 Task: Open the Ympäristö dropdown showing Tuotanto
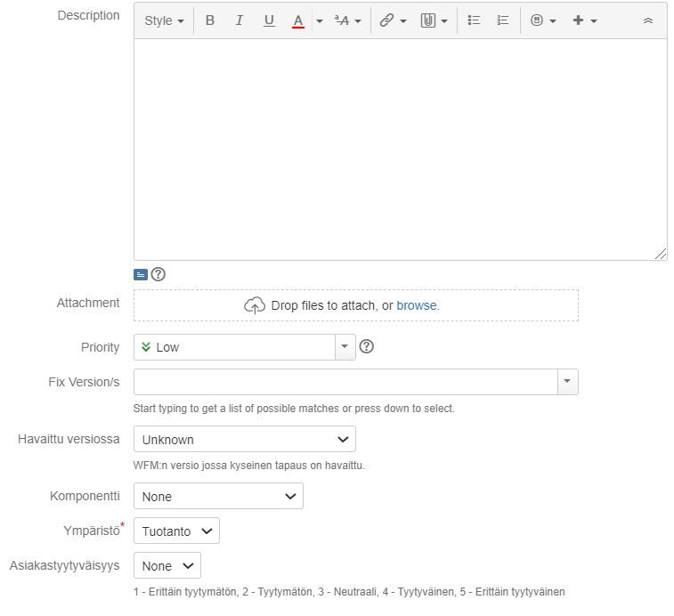[x=176, y=531]
